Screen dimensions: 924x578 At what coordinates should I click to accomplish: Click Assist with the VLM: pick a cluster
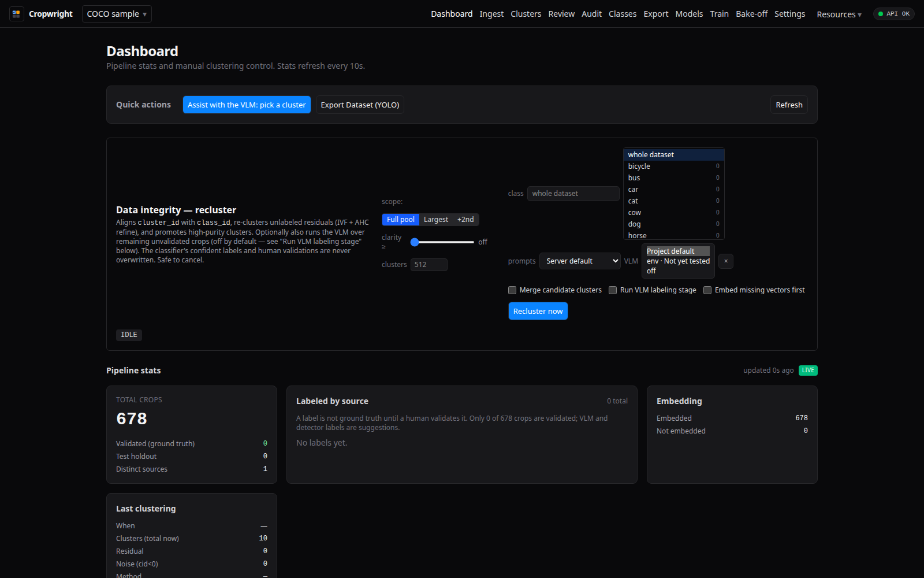[247, 105]
